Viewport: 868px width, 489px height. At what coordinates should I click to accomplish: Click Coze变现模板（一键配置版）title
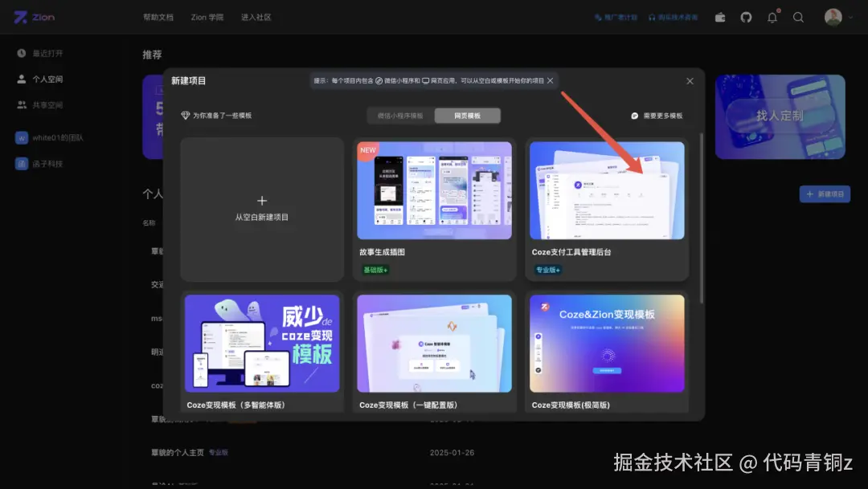pos(408,405)
